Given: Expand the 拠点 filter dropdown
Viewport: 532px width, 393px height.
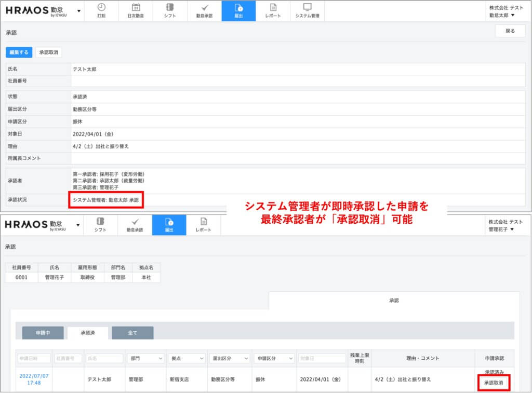Looking at the screenshot, I should point(187,358).
